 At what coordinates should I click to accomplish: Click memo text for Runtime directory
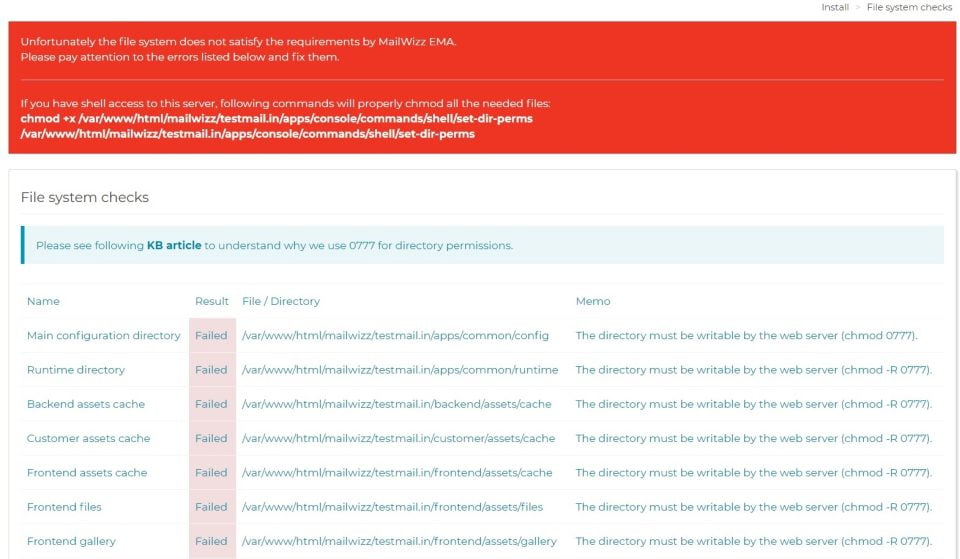point(754,370)
